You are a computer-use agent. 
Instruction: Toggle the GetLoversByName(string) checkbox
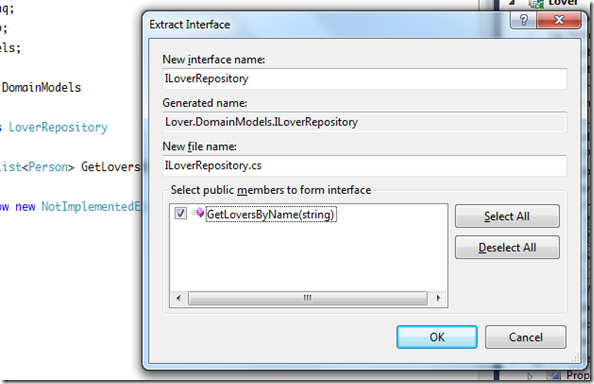181,213
